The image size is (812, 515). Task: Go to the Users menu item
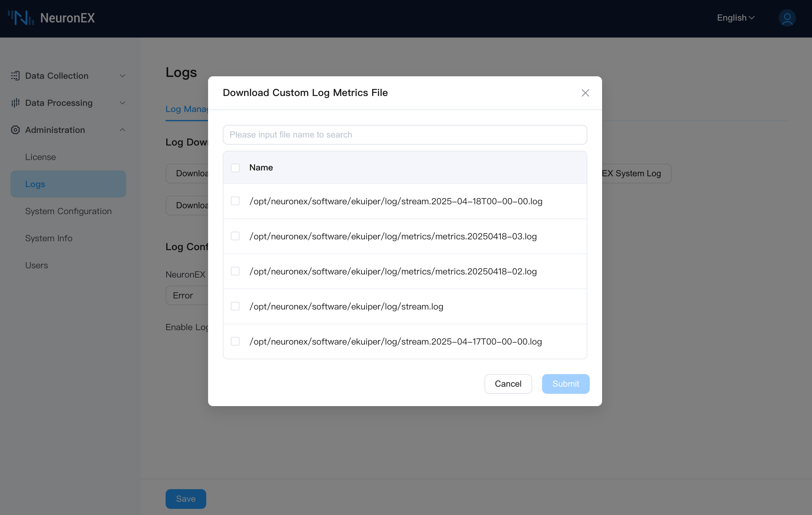(x=36, y=265)
